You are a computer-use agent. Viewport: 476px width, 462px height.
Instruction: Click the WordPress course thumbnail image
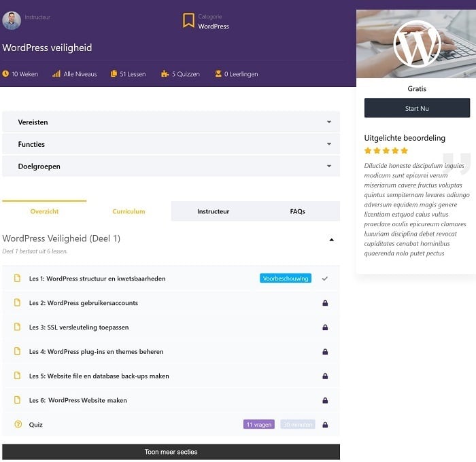coord(416,43)
